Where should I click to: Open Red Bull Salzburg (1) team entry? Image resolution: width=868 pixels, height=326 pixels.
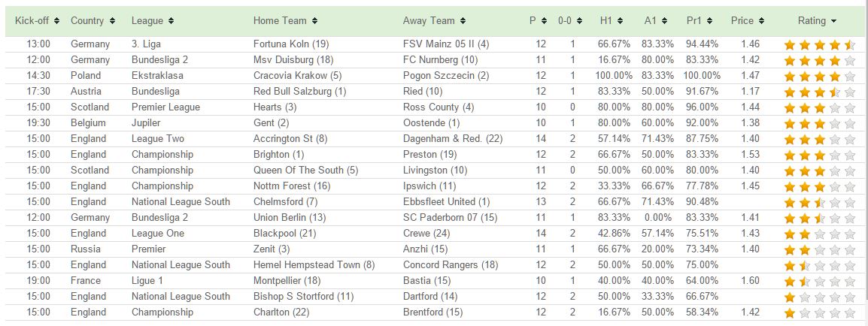(299, 91)
